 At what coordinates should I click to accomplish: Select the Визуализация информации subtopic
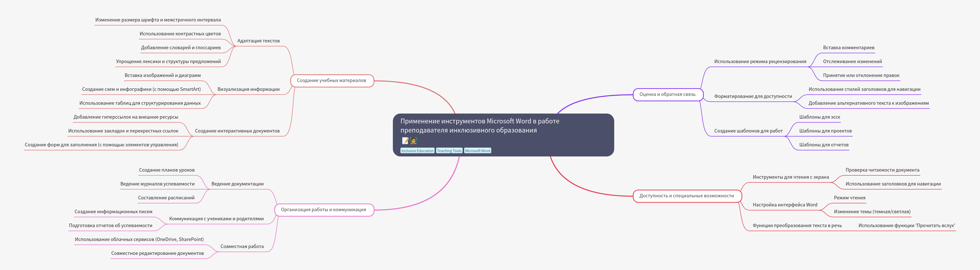coord(248,89)
